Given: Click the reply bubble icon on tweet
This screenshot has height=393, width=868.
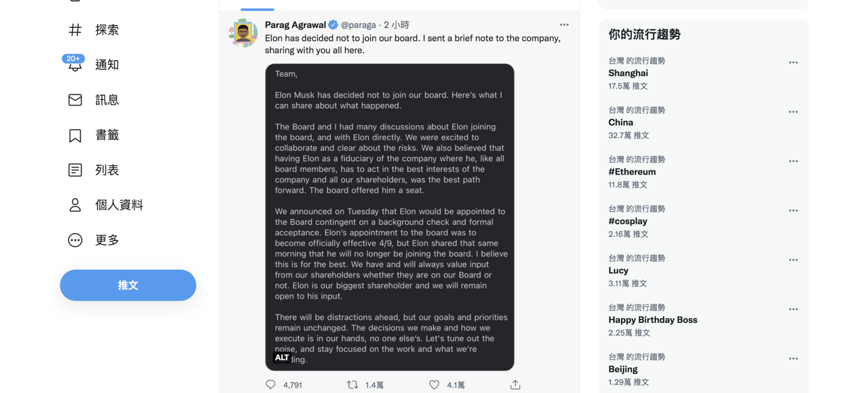Looking at the screenshot, I should tap(271, 385).
